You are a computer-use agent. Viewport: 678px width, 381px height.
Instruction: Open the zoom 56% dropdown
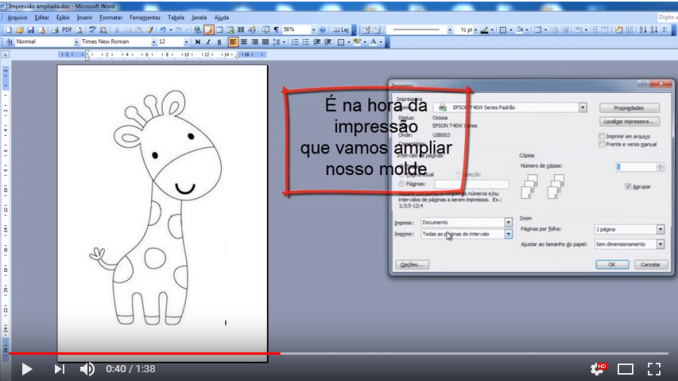[x=313, y=30]
